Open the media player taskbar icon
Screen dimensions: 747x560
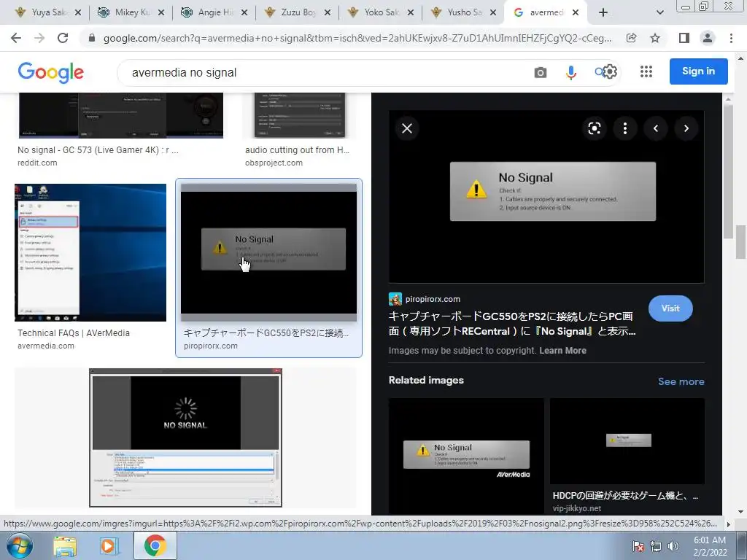pos(108,546)
